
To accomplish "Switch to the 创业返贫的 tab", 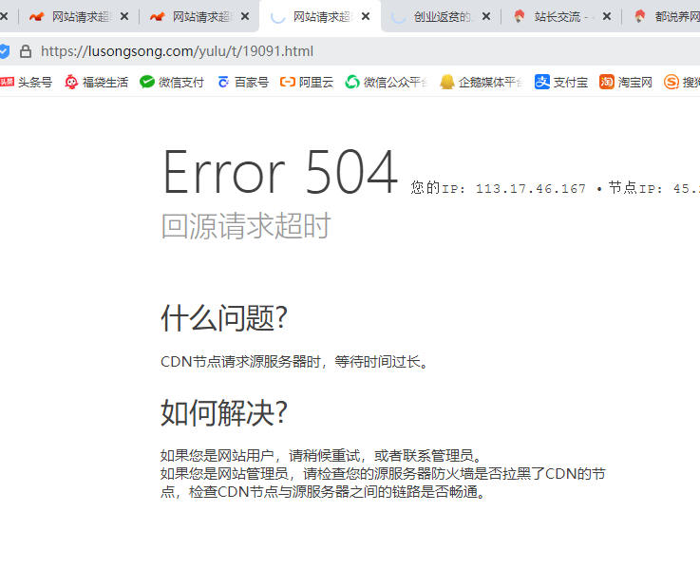I will tap(441, 16).
